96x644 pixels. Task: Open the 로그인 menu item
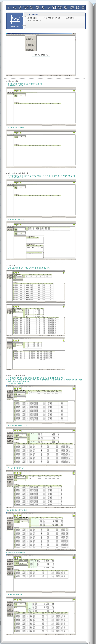pos(14,8)
